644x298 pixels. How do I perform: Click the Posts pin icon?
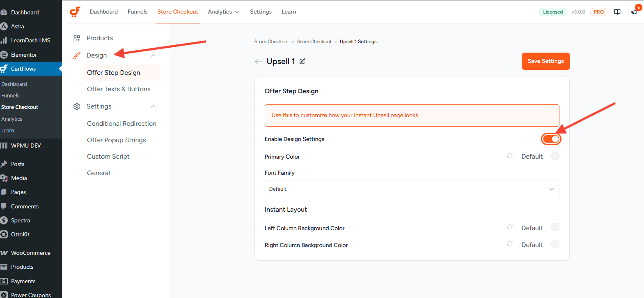[4, 164]
